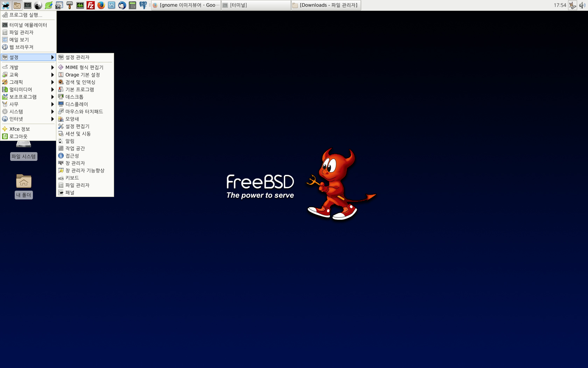Viewport: 588px width, 368px height.
Task: Select the highlighted 설정 menu category
Action: 28,57
